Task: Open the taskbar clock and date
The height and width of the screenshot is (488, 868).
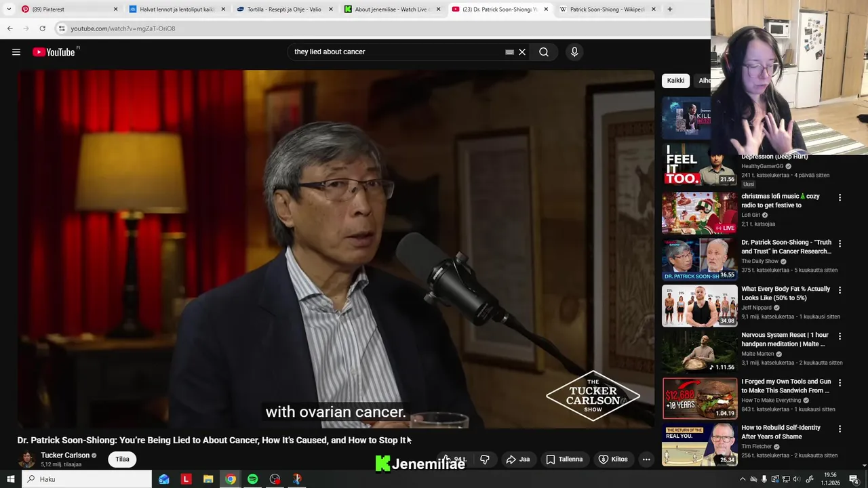Action: coord(831,479)
